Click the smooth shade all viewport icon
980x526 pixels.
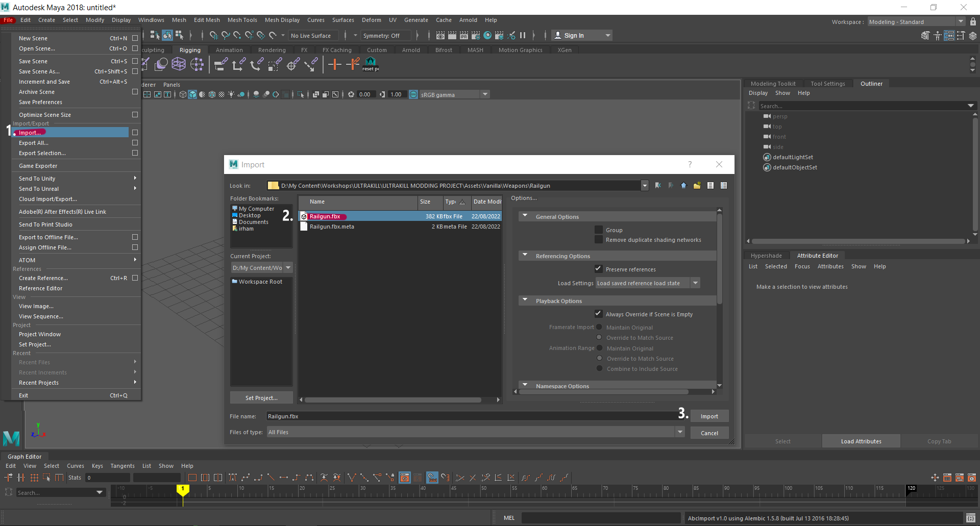192,94
